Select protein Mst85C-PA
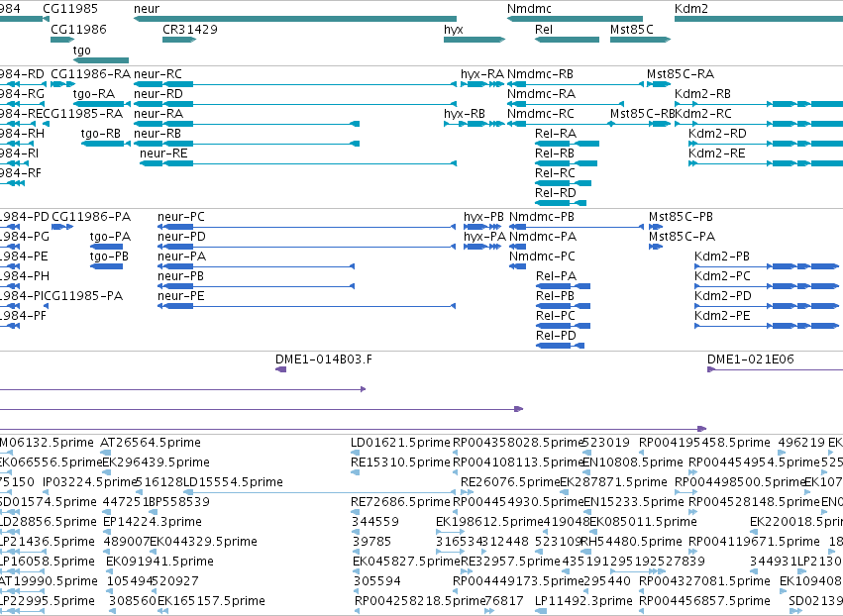Image resolution: width=843 pixels, height=616 pixels. [682, 237]
